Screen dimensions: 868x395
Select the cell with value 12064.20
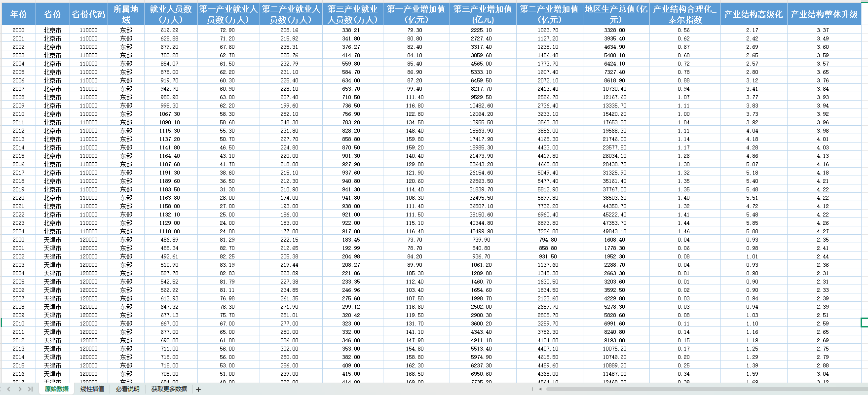coord(483,114)
